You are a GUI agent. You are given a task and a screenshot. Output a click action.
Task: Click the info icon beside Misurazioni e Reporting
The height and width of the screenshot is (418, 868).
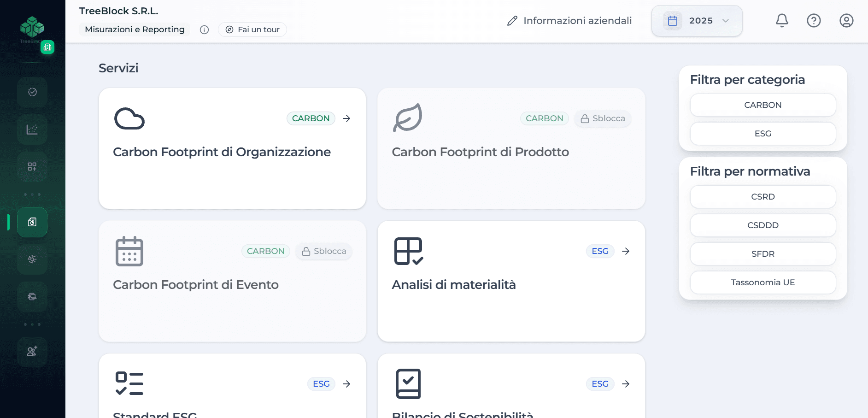tap(204, 30)
